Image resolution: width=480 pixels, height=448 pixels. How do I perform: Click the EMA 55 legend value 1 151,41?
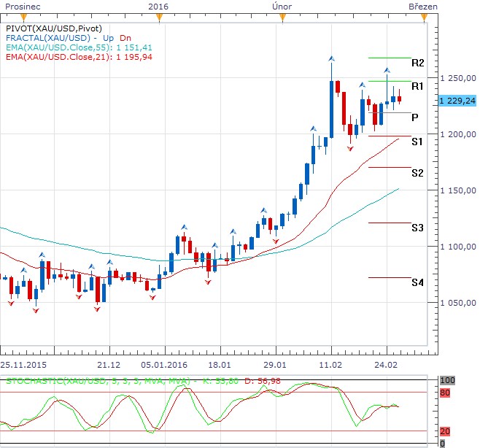pos(134,47)
